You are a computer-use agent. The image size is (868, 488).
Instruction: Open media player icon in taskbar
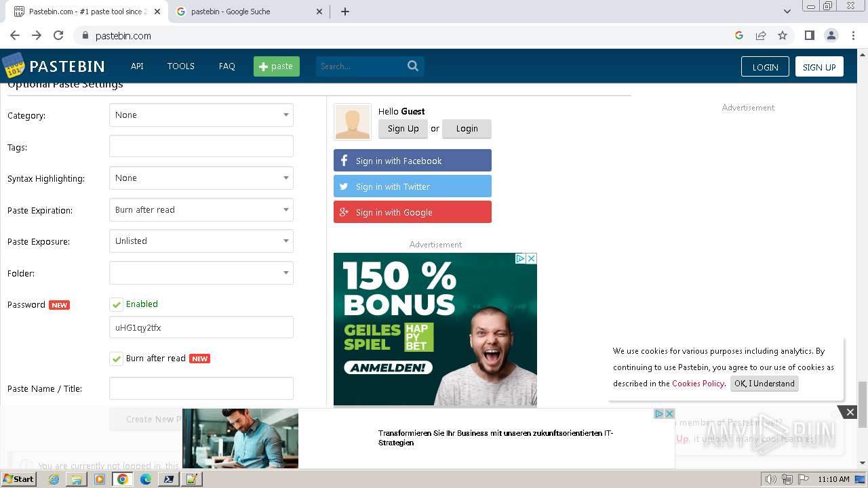point(100,479)
